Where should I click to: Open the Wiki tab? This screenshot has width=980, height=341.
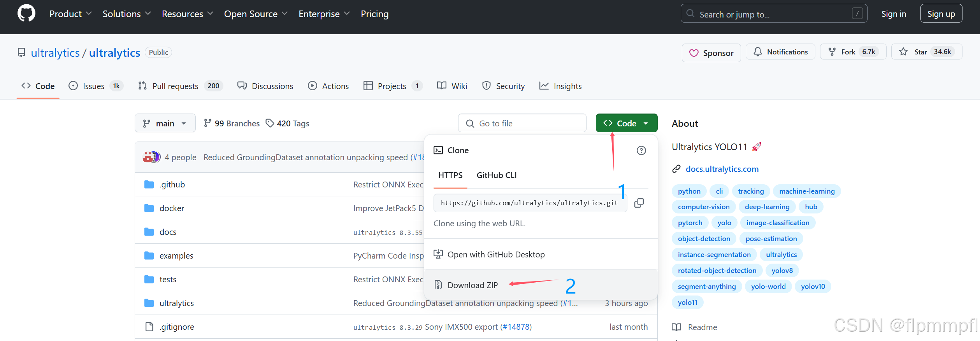[452, 86]
